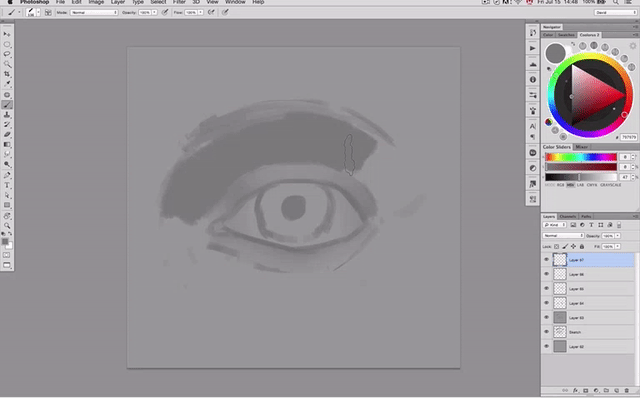Select the Crop tool

coord(7,74)
